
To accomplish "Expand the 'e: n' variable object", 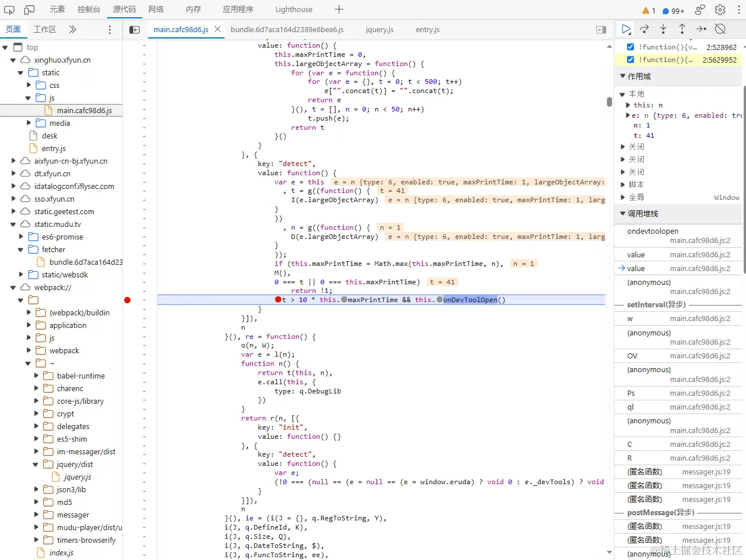I will click(x=628, y=115).
